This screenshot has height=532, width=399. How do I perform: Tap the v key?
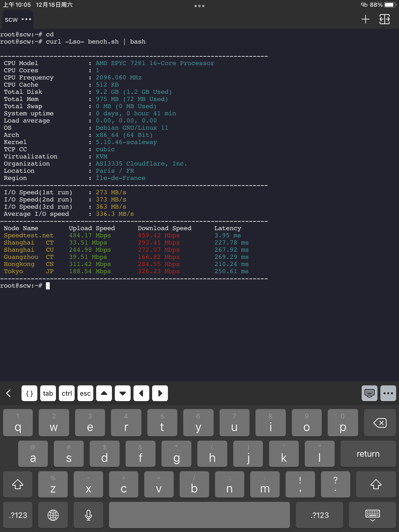[159, 484]
